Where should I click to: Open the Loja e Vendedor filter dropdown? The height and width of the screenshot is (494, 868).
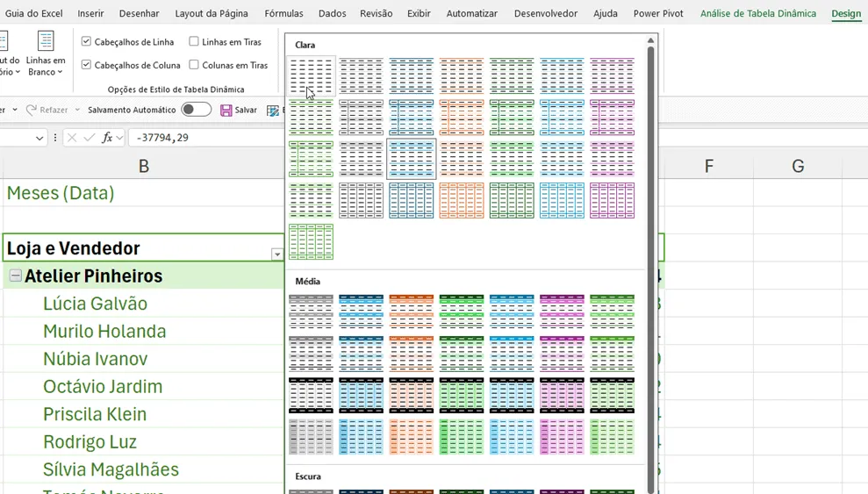click(x=276, y=254)
